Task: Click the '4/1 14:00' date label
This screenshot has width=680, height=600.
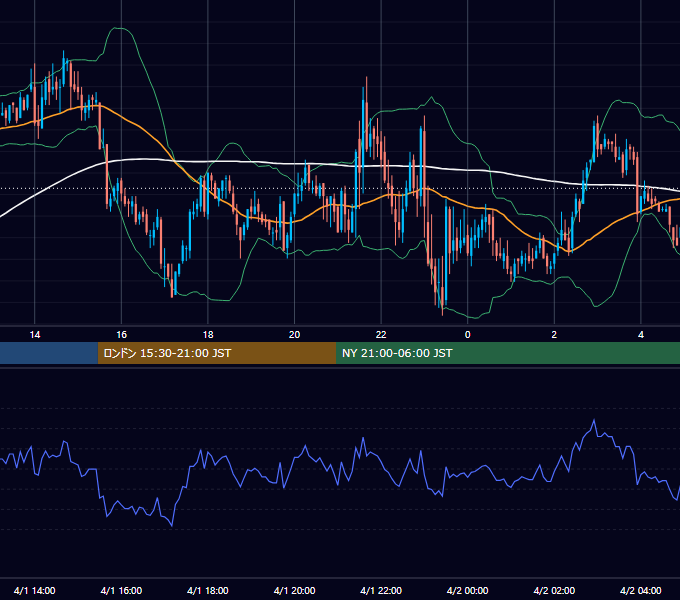Action: point(35,590)
